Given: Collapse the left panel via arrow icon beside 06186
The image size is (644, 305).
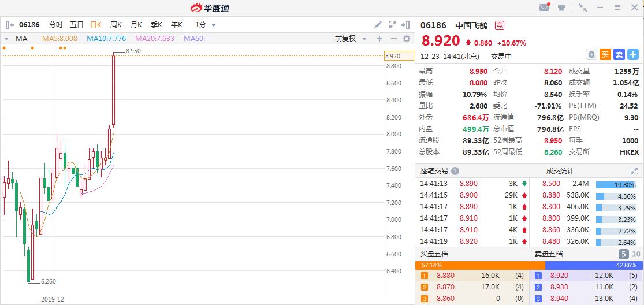Looking at the screenshot, I should [x=9, y=25].
